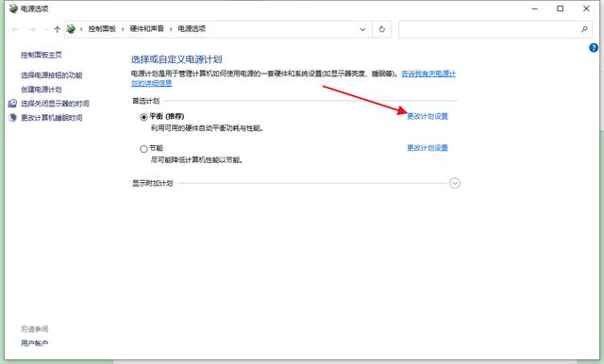Screen dimensions: 604x364
Task: Open 选择电源按钮的功能 link
Action: pos(52,75)
